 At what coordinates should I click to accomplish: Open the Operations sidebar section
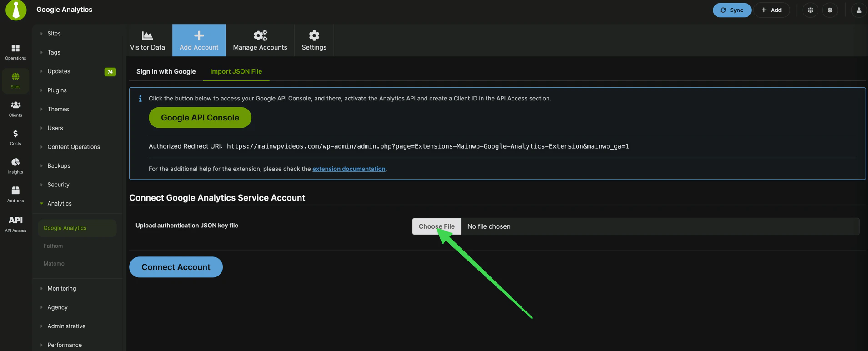15,52
